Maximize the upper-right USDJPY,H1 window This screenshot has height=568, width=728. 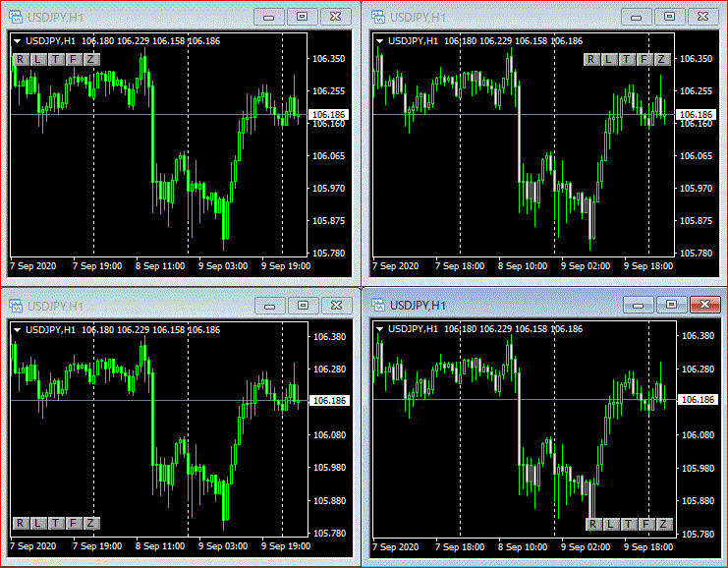pyautogui.click(x=669, y=17)
